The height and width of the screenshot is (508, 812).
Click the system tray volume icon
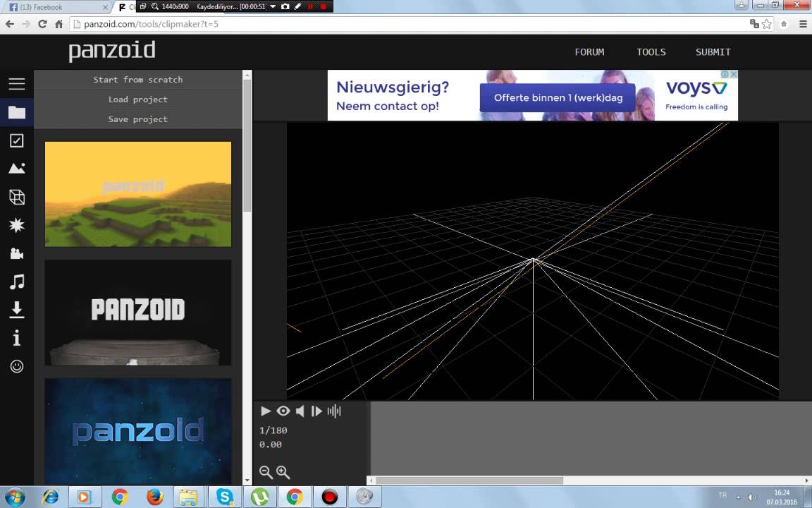click(752, 497)
